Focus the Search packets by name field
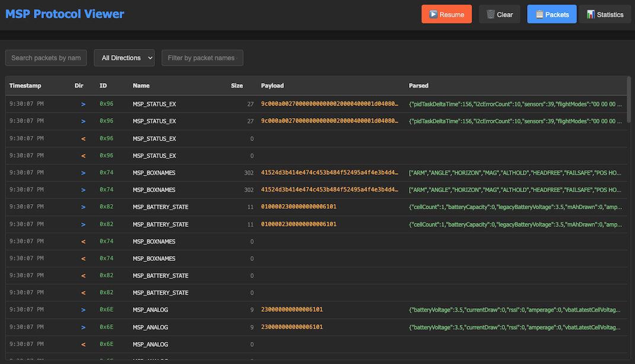This screenshot has width=635, height=364. point(46,58)
